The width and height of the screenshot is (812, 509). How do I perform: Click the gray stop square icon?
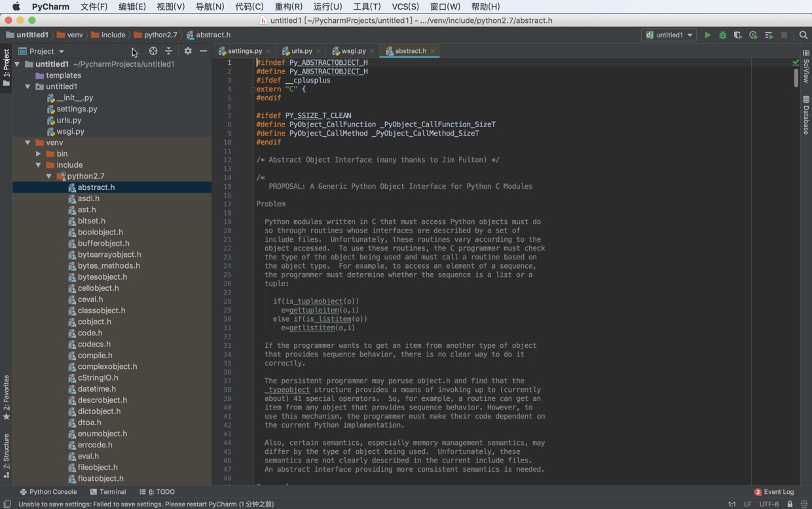click(x=784, y=35)
